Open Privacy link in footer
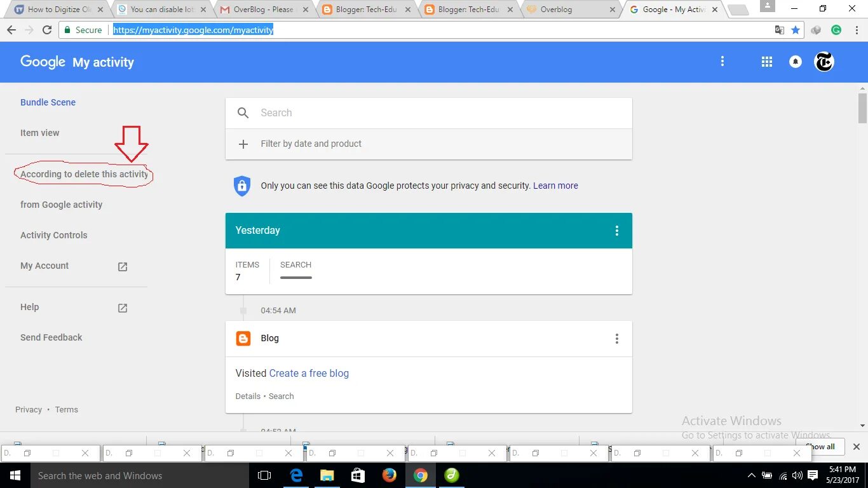The height and width of the screenshot is (488, 868). point(29,410)
